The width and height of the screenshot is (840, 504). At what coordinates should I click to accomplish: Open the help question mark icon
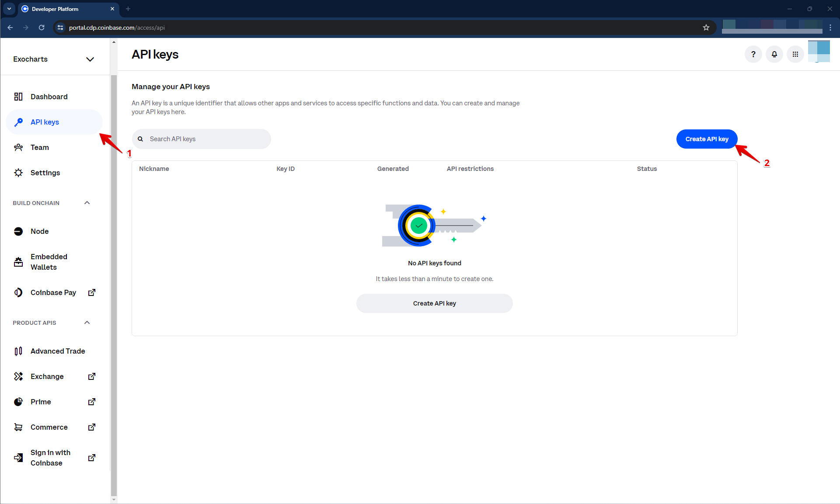[753, 54]
